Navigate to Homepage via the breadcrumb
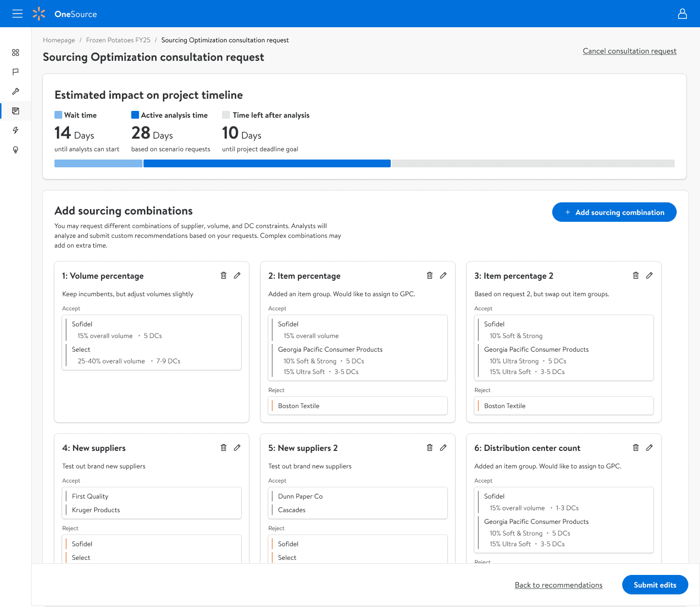Image resolution: width=700 pixels, height=608 pixels. 59,40
